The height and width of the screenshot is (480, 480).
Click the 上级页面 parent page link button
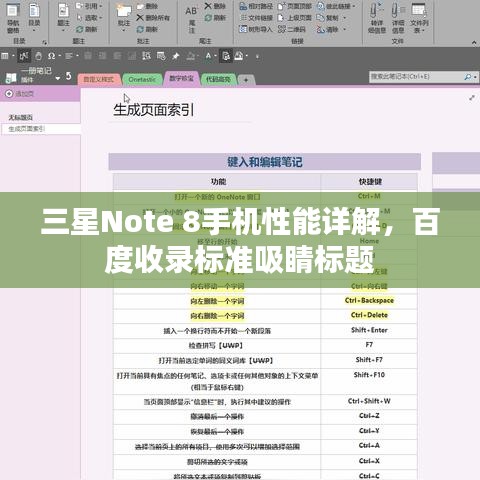295,18
